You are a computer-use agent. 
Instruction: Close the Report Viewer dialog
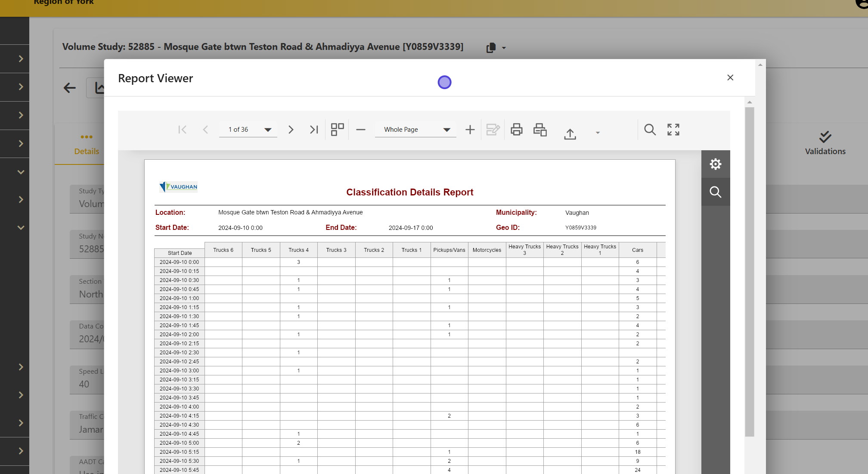pyautogui.click(x=730, y=77)
